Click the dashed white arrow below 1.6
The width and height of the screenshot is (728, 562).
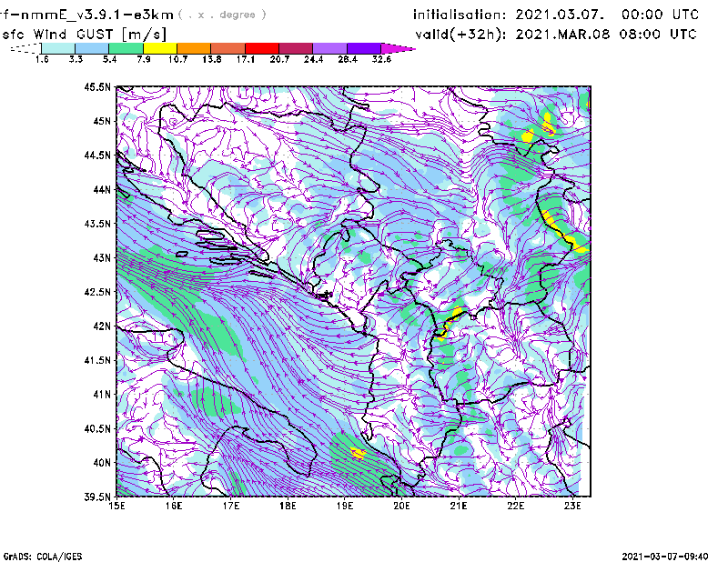point(25,48)
